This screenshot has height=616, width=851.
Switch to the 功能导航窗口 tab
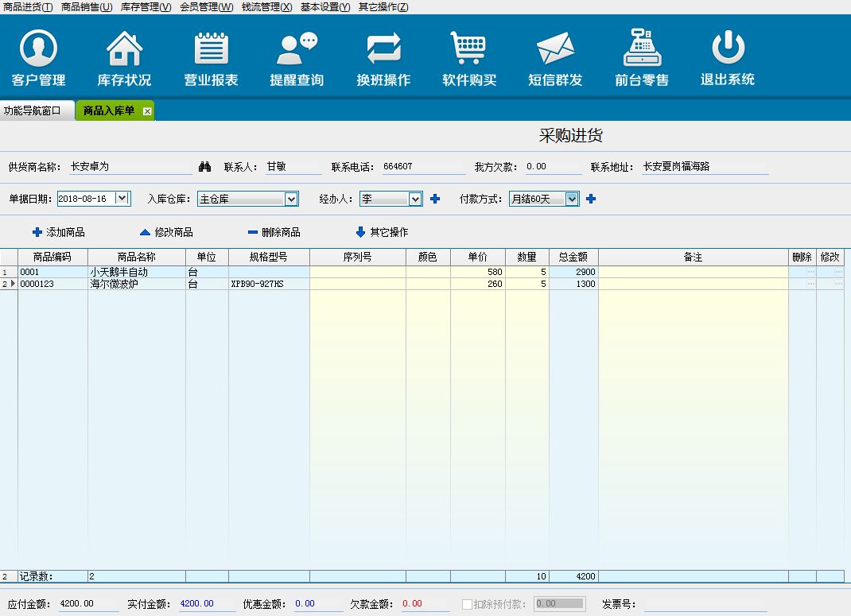pyautogui.click(x=32, y=110)
